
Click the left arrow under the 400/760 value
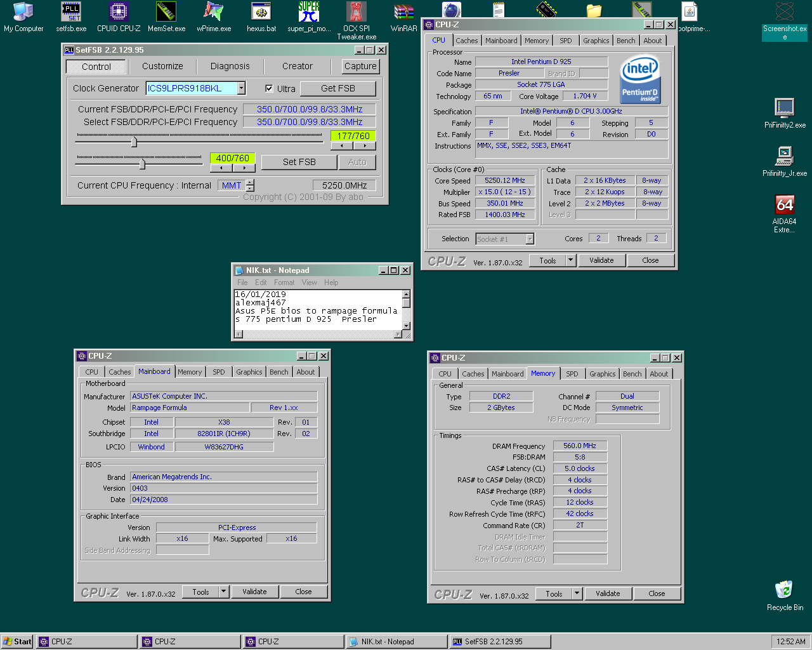pyautogui.click(x=221, y=168)
